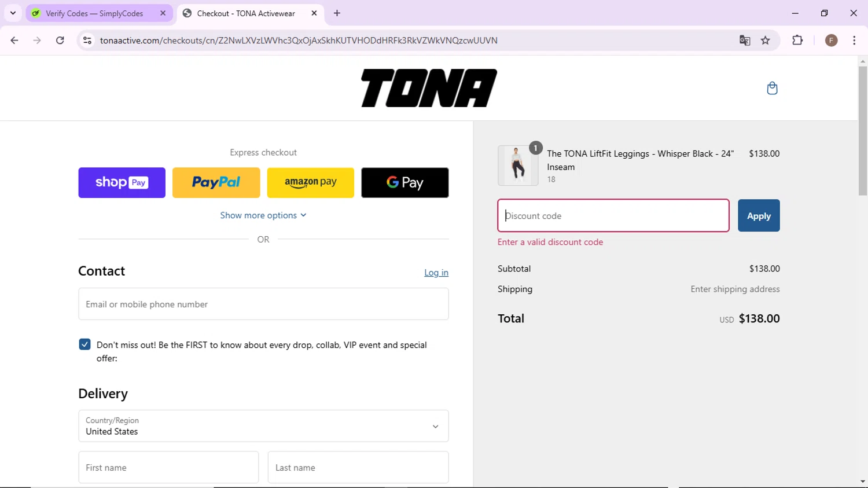Click the browser address bar URL

[x=299, y=41]
